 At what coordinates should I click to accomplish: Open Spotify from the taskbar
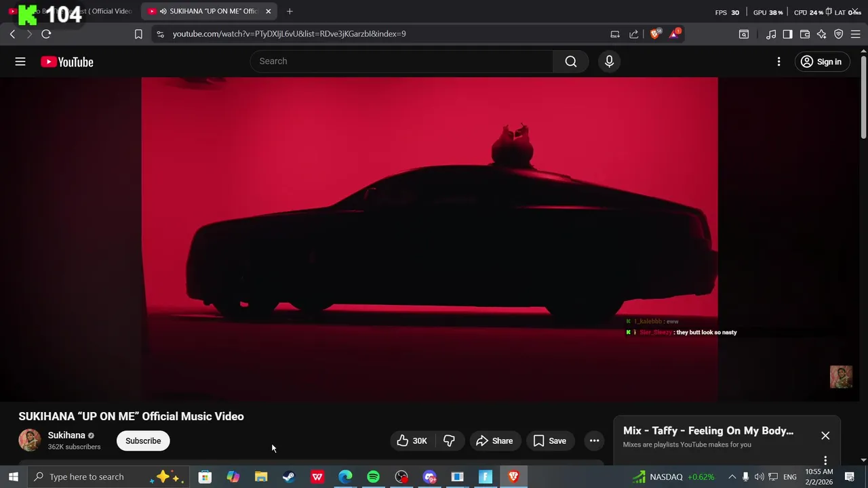(373, 476)
